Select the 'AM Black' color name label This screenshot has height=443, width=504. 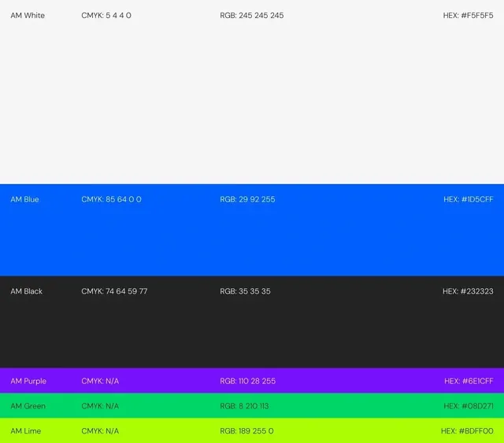click(26, 291)
